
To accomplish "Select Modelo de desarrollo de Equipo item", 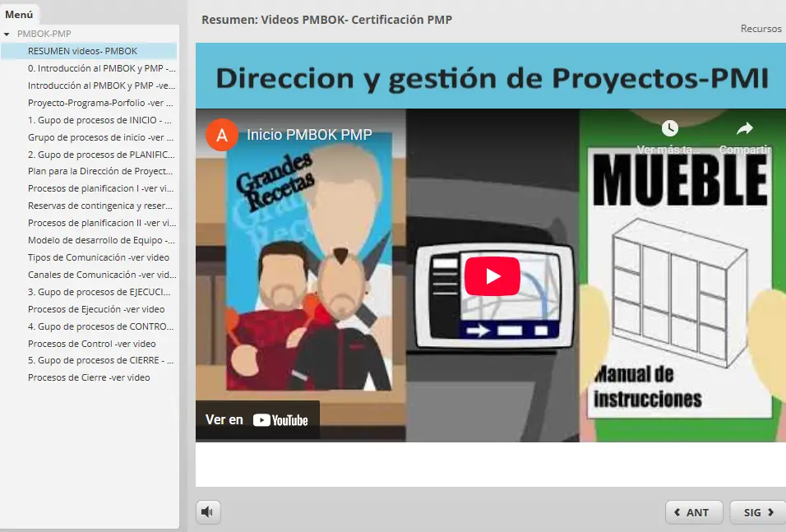I will (100, 240).
